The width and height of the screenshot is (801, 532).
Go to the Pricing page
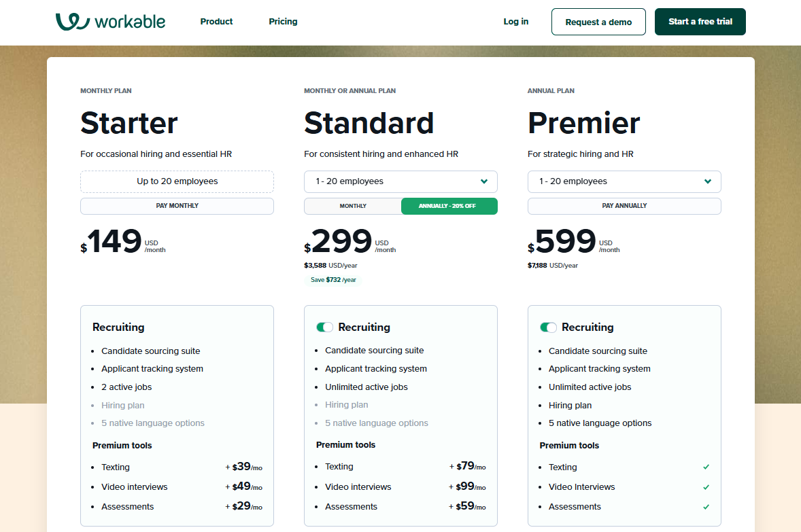283,22
